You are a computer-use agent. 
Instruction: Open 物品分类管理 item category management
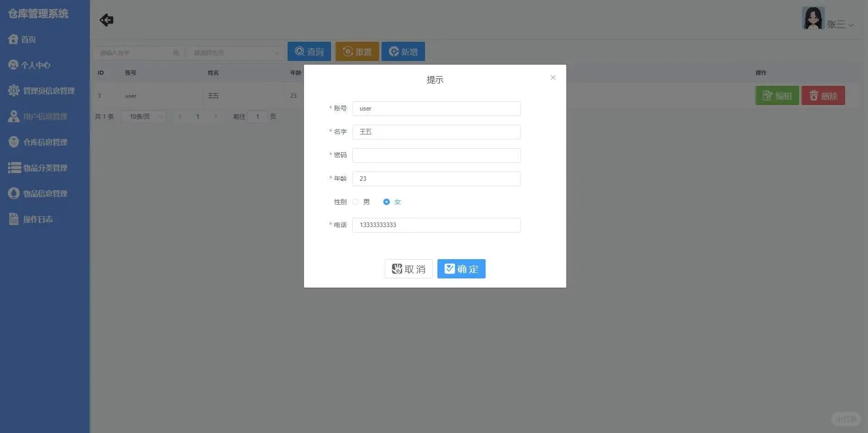click(44, 167)
